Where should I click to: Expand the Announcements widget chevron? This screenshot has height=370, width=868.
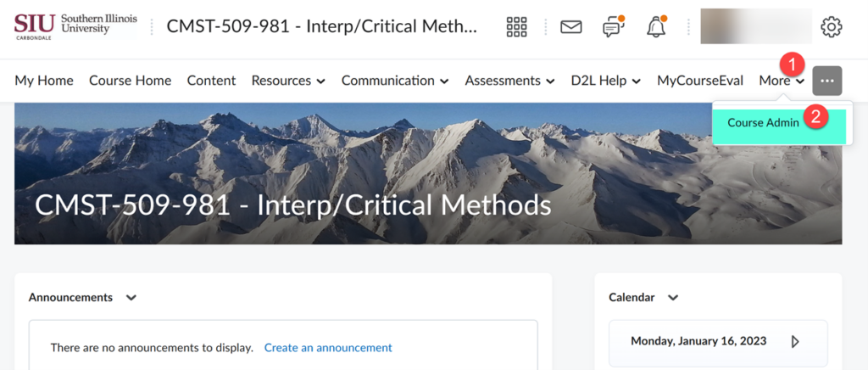point(131,297)
